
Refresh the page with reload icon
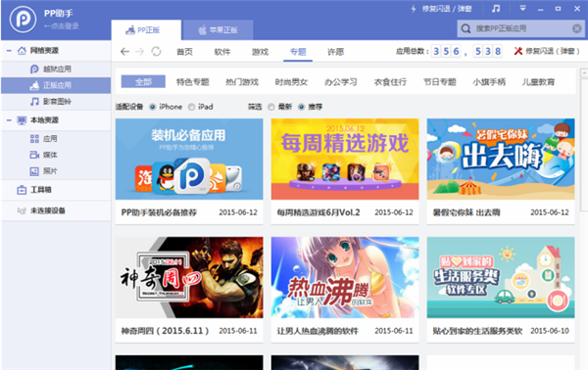pyautogui.click(x=156, y=51)
